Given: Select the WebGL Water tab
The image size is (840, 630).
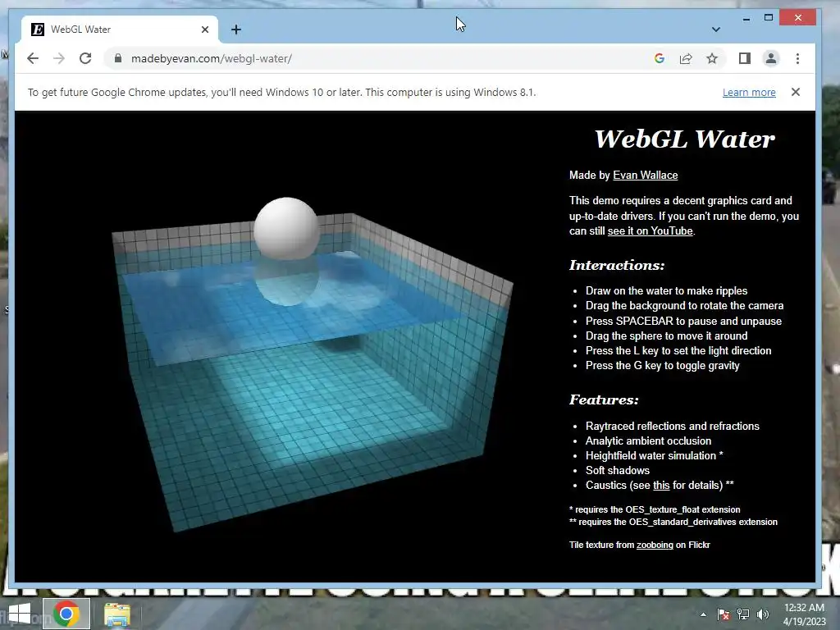Looking at the screenshot, I should pos(119,30).
